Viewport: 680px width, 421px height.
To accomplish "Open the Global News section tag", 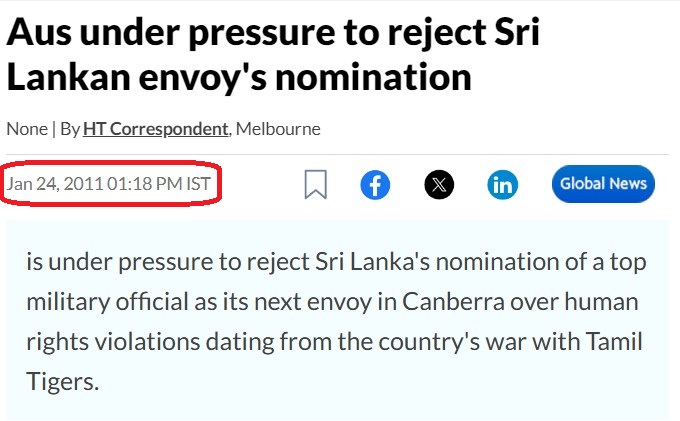I will [603, 184].
